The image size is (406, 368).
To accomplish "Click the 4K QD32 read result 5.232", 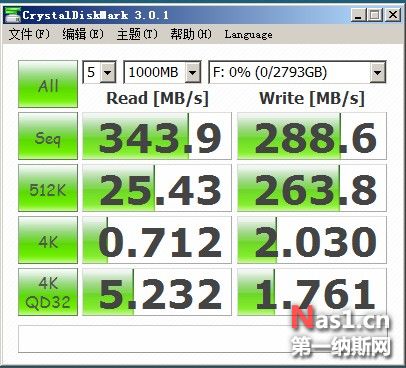I will pos(157,292).
